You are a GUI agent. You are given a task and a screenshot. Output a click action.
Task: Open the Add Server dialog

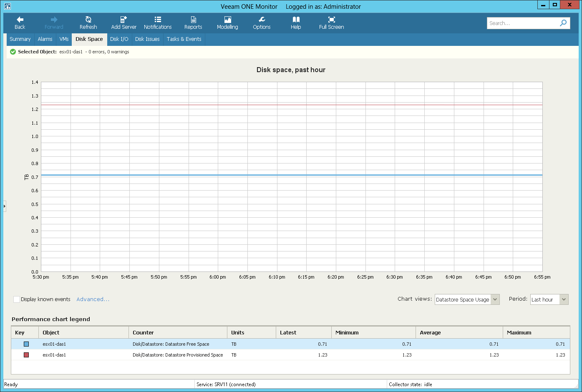123,23
